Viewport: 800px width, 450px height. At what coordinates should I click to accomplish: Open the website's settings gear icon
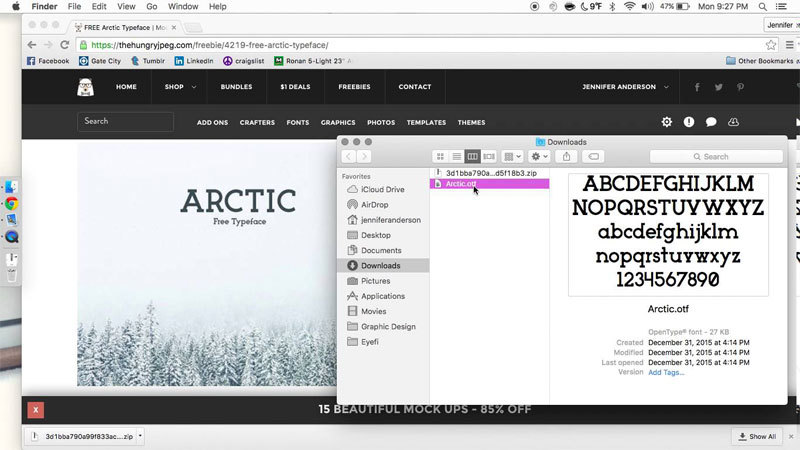pyautogui.click(x=667, y=122)
